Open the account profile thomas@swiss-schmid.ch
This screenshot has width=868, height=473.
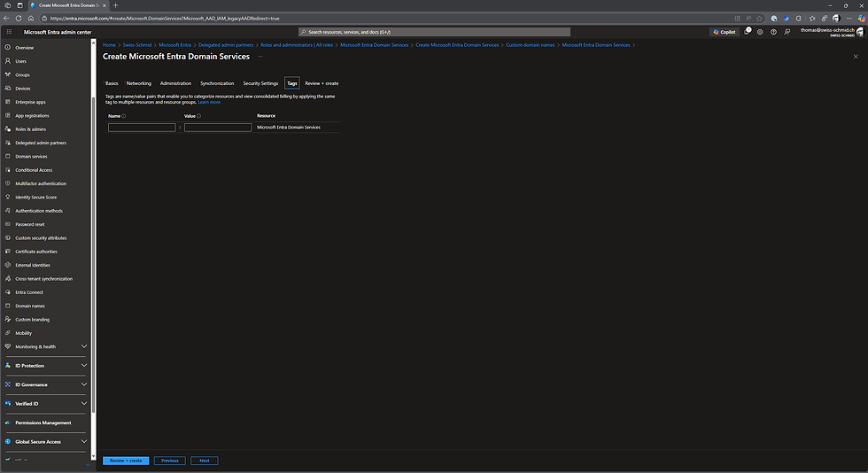coord(831,32)
